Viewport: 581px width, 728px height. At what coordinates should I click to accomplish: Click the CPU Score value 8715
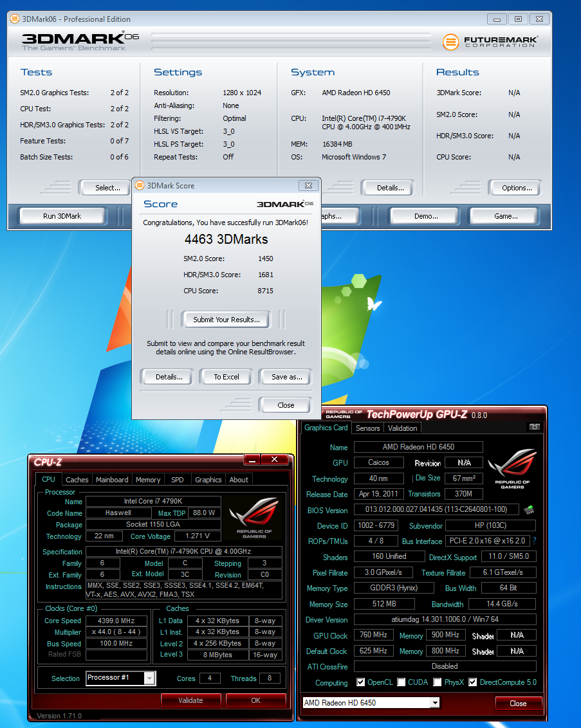tap(266, 291)
